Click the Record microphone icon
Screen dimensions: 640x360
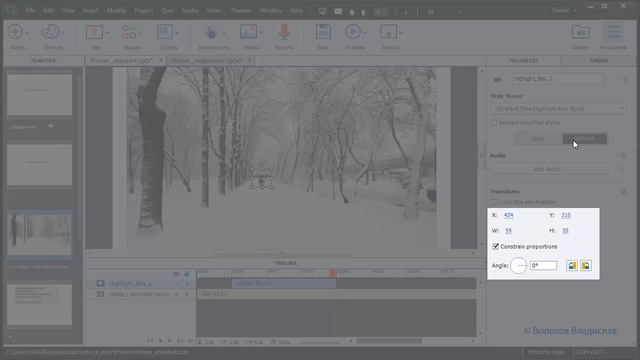[284, 32]
